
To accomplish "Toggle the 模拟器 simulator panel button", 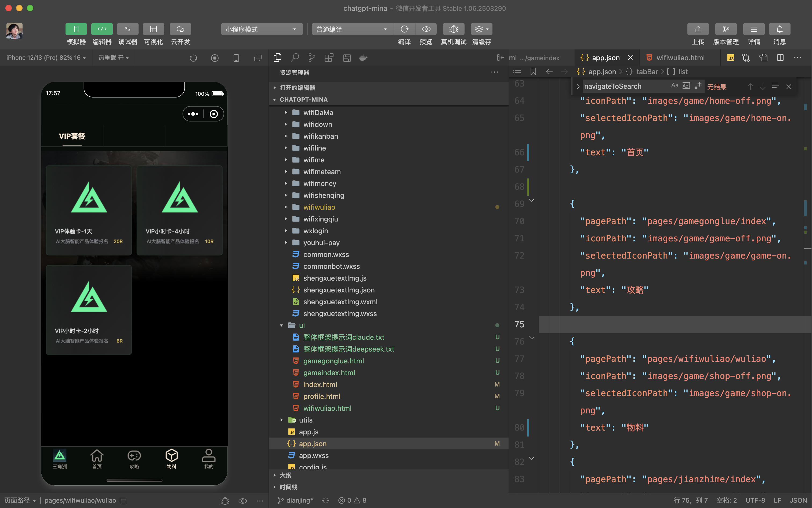I will click(x=76, y=29).
